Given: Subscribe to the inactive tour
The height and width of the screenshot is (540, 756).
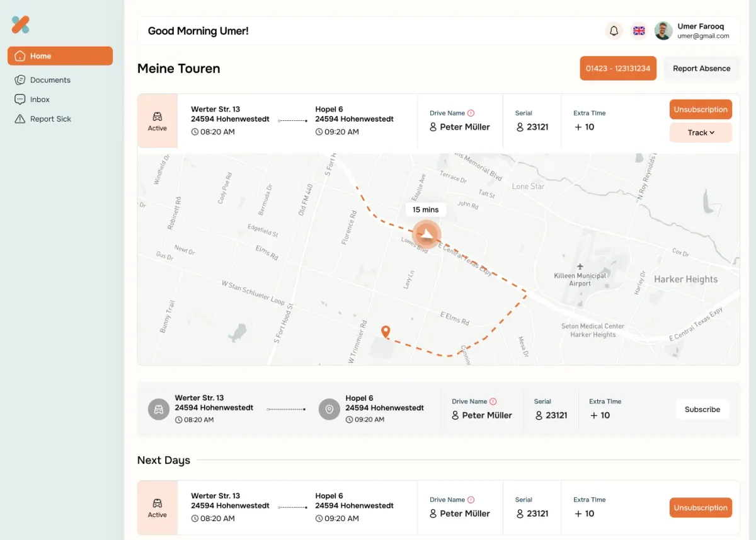Looking at the screenshot, I should point(702,410).
